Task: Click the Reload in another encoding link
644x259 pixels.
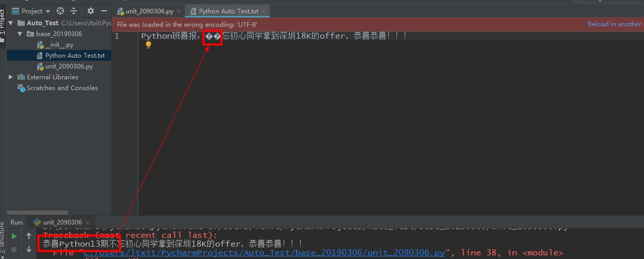Action: (x=615, y=24)
